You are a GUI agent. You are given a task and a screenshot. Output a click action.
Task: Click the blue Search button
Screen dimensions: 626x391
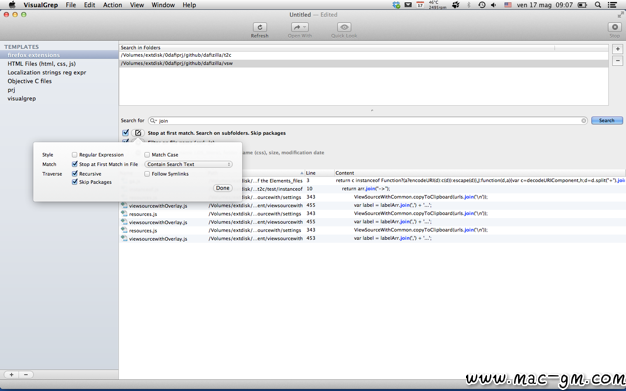coord(606,120)
